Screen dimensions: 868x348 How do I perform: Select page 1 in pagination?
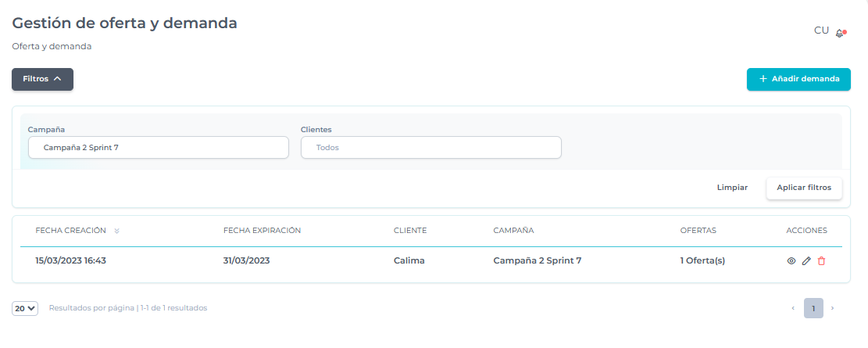813,309
